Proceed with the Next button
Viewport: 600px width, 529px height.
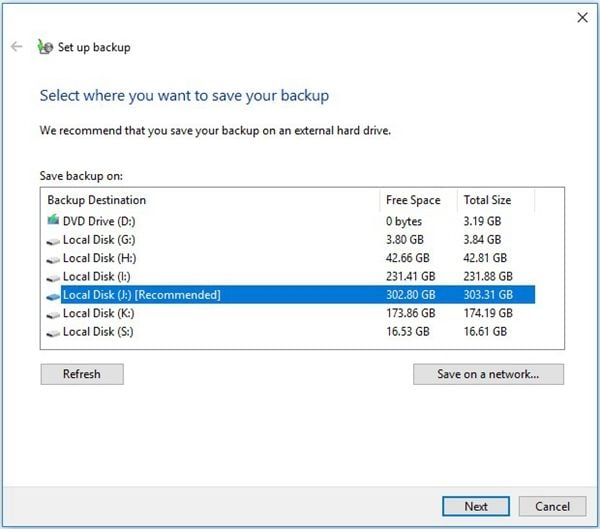[476, 506]
